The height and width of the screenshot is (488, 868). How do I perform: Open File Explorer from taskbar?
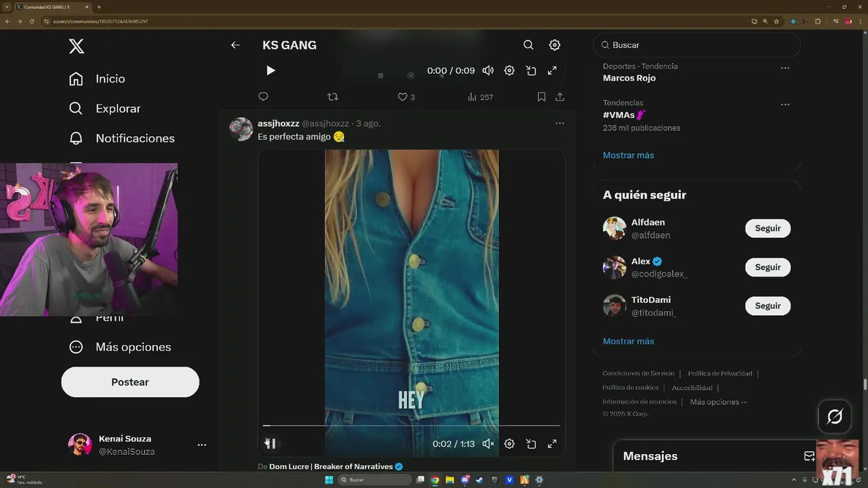[x=450, y=480]
